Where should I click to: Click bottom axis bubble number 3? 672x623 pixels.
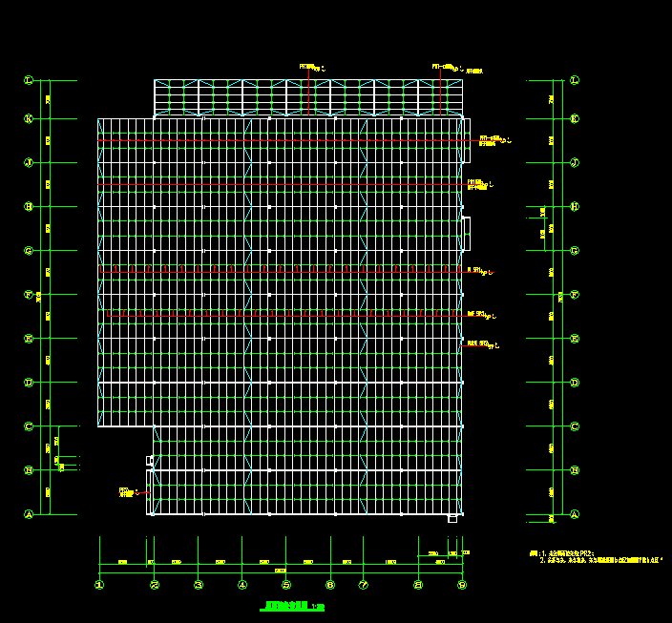(x=198, y=585)
